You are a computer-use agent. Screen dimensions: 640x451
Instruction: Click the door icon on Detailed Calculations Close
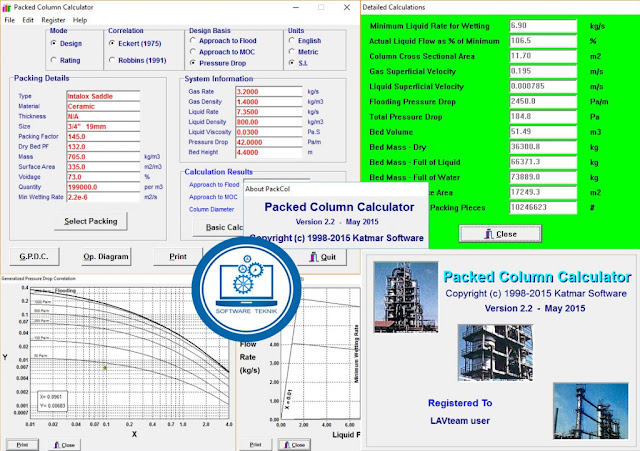click(x=489, y=234)
